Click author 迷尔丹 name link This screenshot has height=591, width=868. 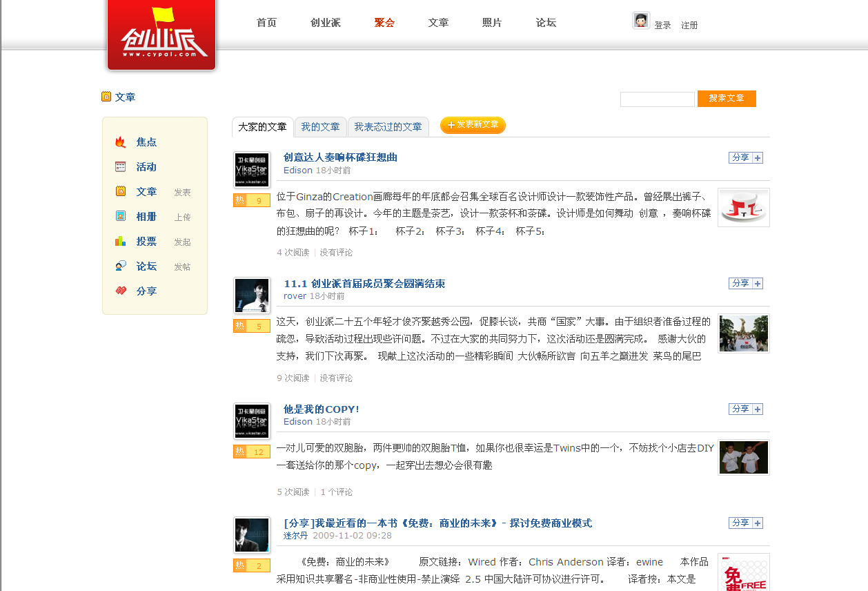point(296,536)
